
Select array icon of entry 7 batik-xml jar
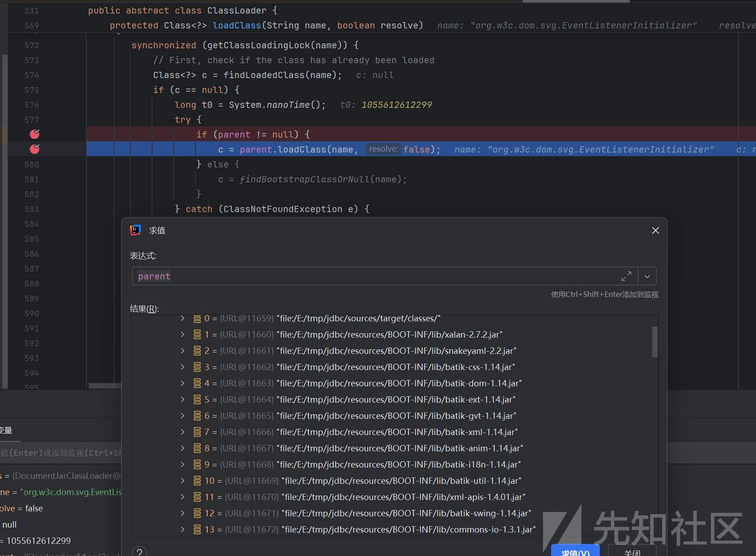point(197,432)
